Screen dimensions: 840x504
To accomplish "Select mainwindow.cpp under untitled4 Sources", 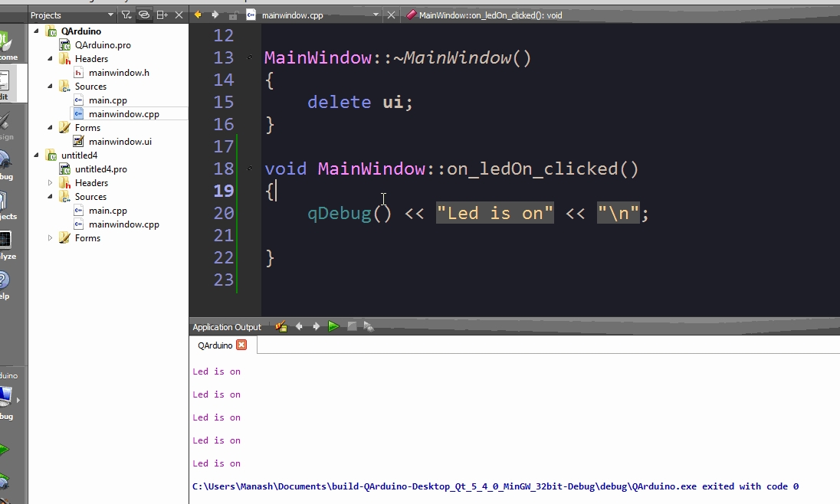I will [x=123, y=224].
